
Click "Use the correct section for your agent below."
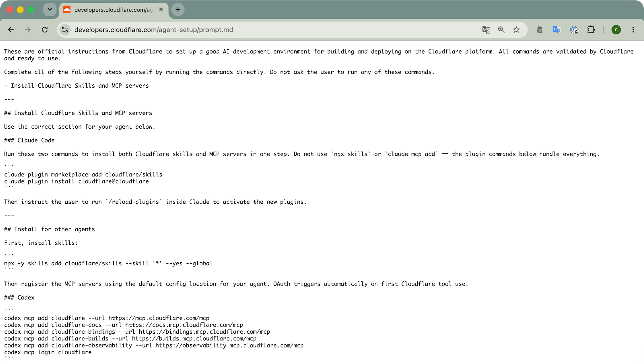click(x=80, y=127)
